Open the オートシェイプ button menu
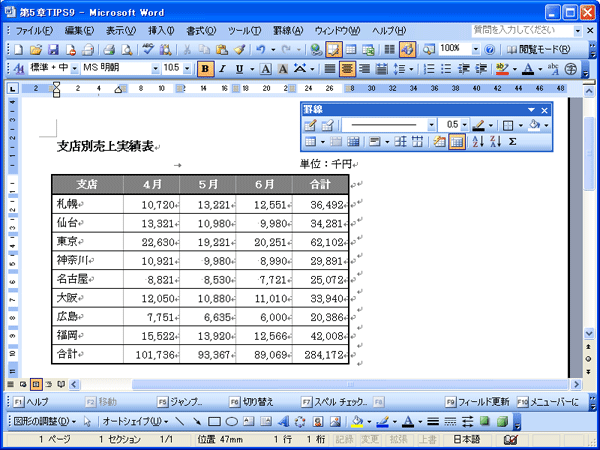 click(x=135, y=422)
